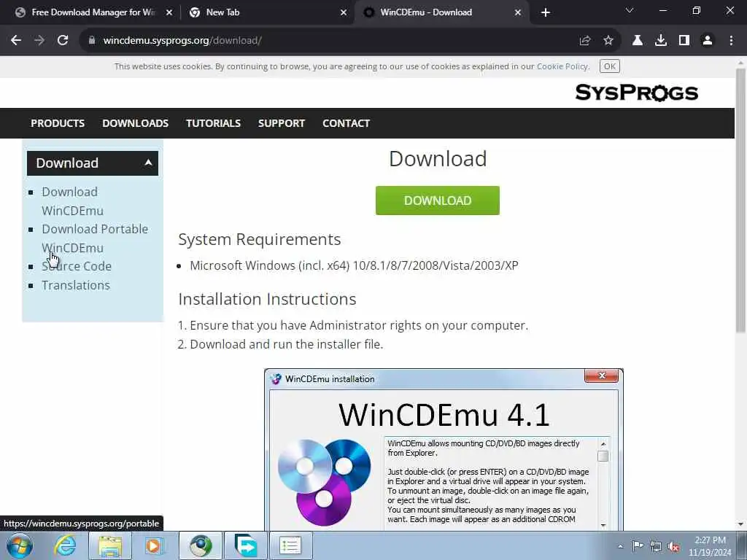Click the 'System Requirements' heading
This screenshot has width=747, height=560.
(x=259, y=239)
